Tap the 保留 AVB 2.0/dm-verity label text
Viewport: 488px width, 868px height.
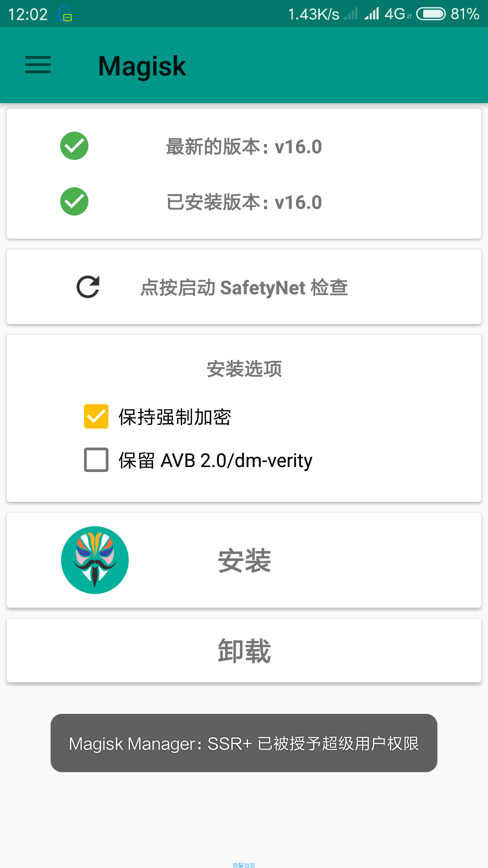coord(215,461)
